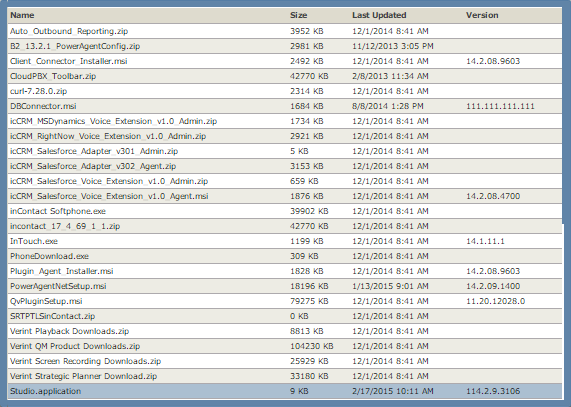The width and height of the screenshot is (571, 407).
Task: Open inContact Softphone.exe entry
Action: 58,211
